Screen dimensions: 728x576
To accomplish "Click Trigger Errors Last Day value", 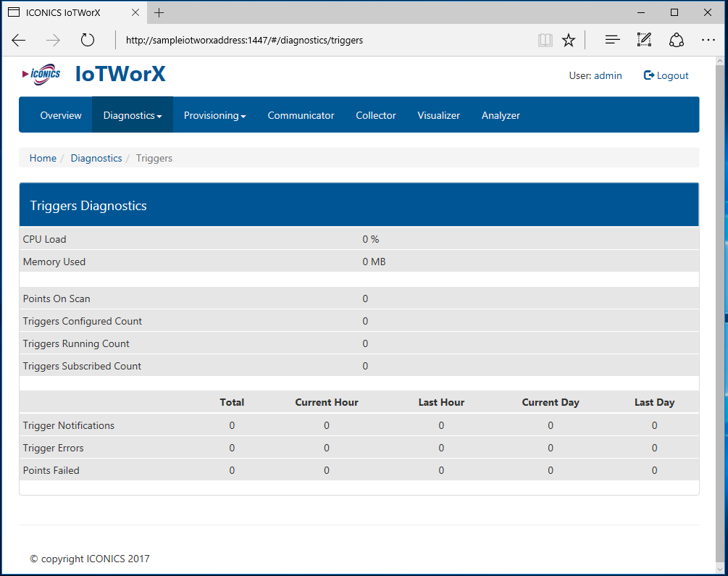I will click(x=654, y=448).
